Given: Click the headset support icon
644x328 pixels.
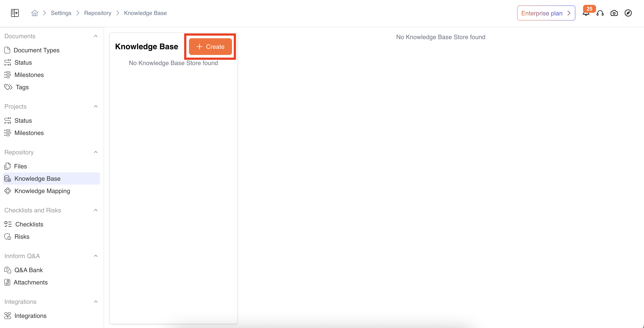Looking at the screenshot, I should click(600, 13).
